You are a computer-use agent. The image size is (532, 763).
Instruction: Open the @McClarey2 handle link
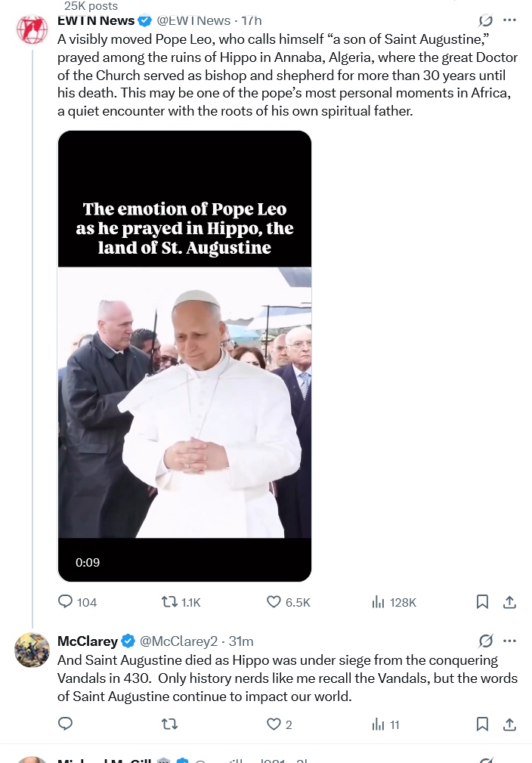click(178, 641)
